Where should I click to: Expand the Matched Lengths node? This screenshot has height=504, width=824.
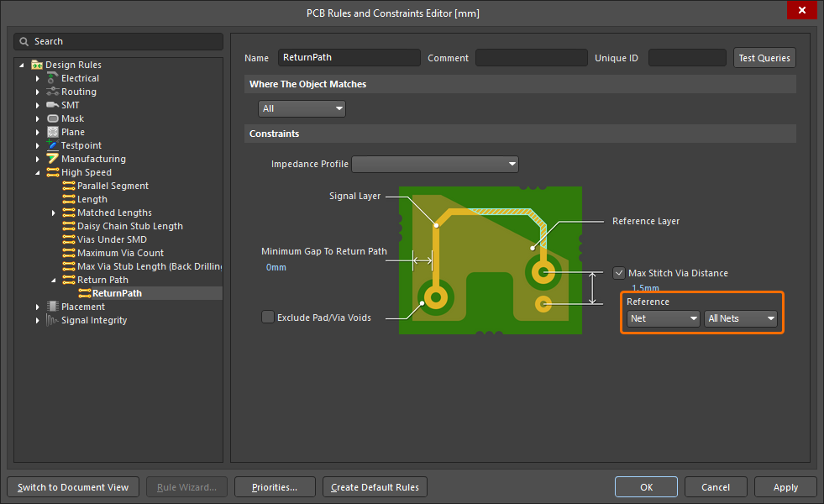53,213
